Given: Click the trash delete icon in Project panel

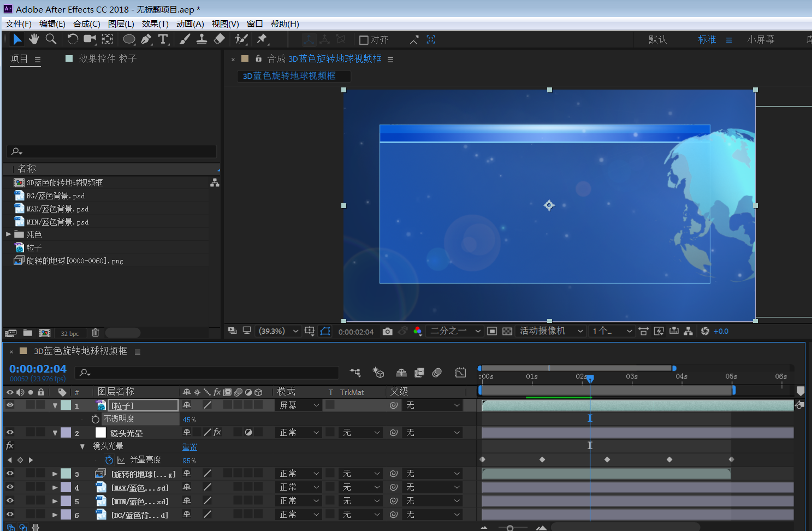Looking at the screenshot, I should pos(96,333).
